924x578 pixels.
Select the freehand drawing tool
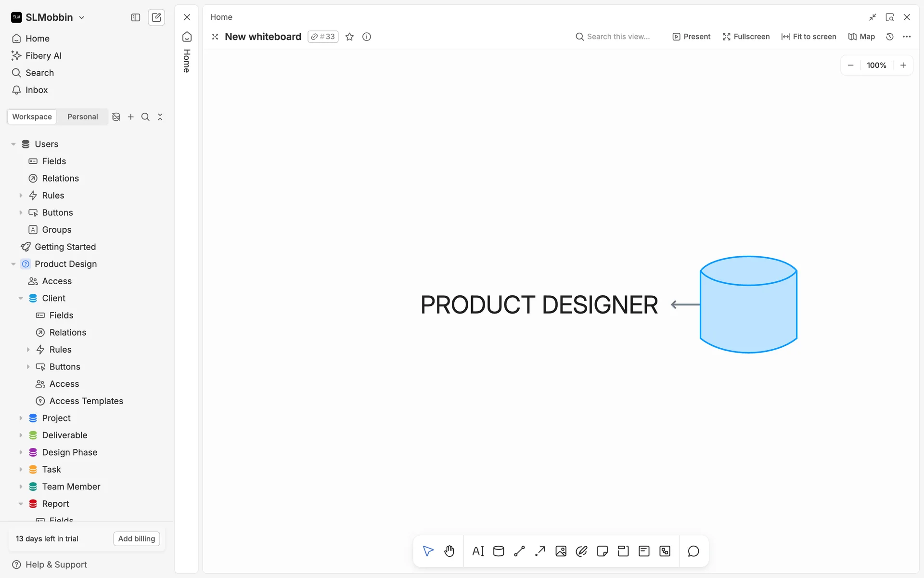click(x=581, y=551)
